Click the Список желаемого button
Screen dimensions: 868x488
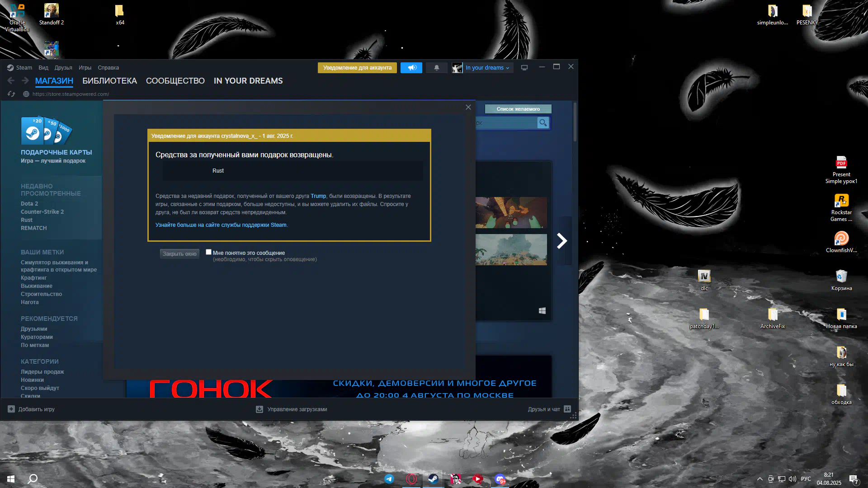[518, 109]
